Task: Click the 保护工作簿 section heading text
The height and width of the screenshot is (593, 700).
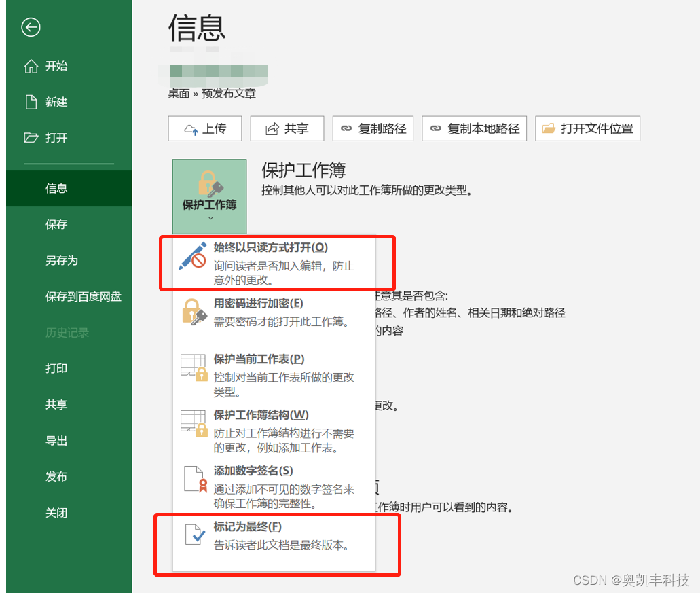Action: coord(303,170)
